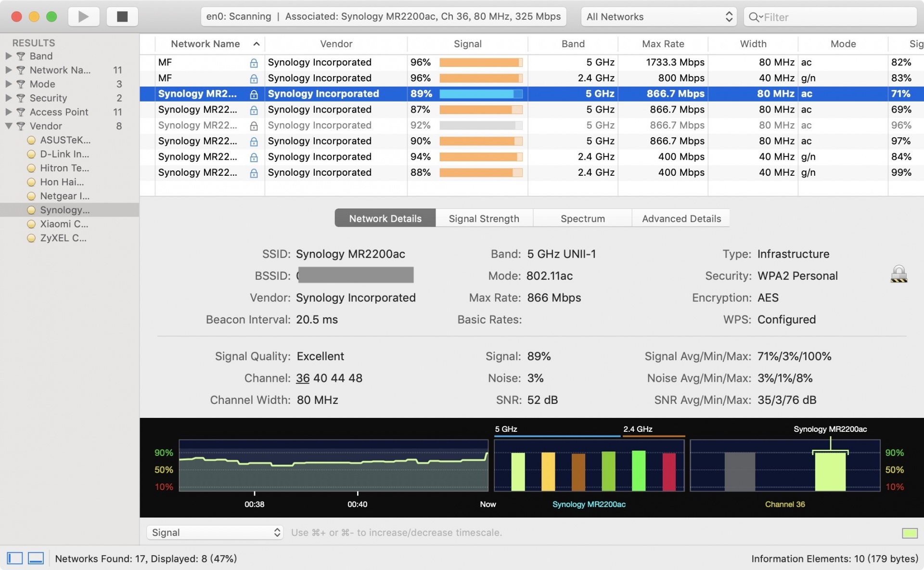Toggle the sidebar panel icon in status bar
924x570 pixels.
pyautogui.click(x=15, y=558)
